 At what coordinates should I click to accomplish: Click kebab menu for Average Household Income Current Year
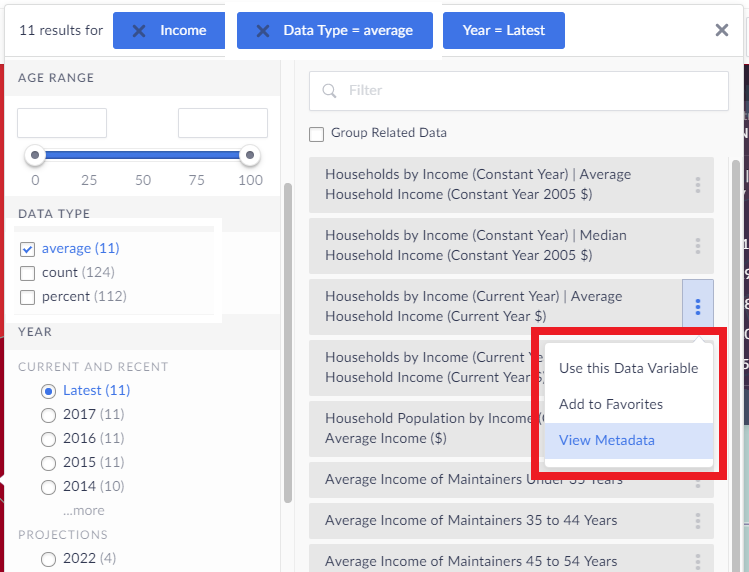(698, 307)
